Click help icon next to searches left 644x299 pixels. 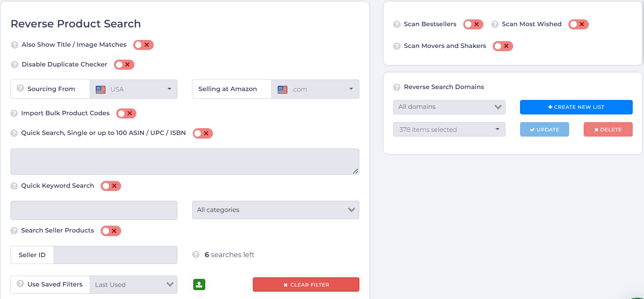click(x=196, y=255)
